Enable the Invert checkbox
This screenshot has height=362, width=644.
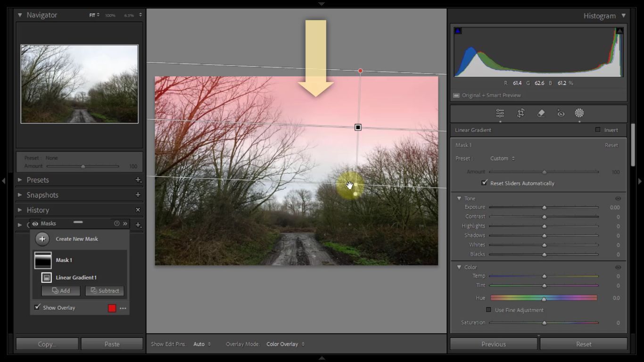click(x=598, y=130)
